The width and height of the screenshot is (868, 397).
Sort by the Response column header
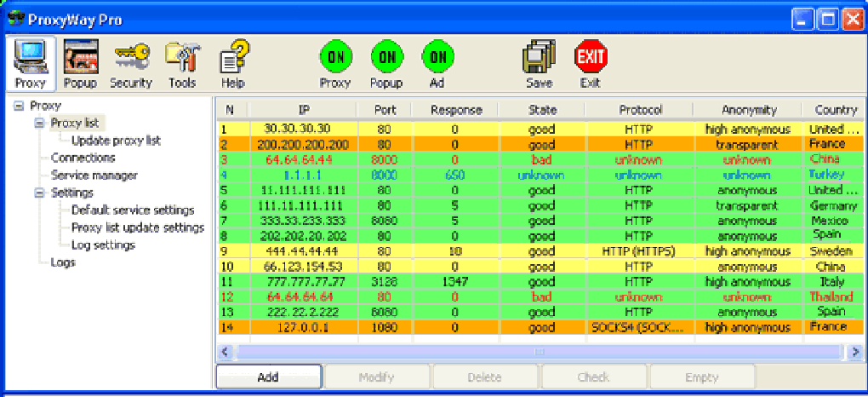(x=456, y=111)
